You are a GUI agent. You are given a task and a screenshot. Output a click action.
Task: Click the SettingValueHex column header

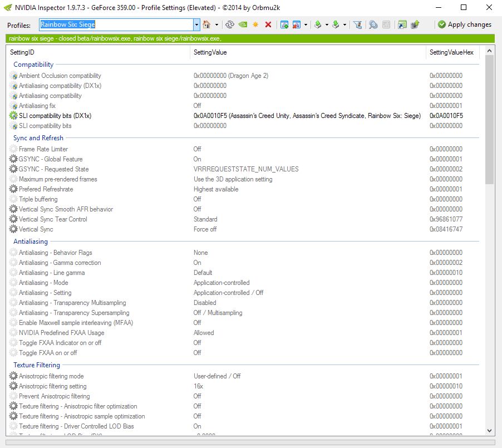coord(451,52)
